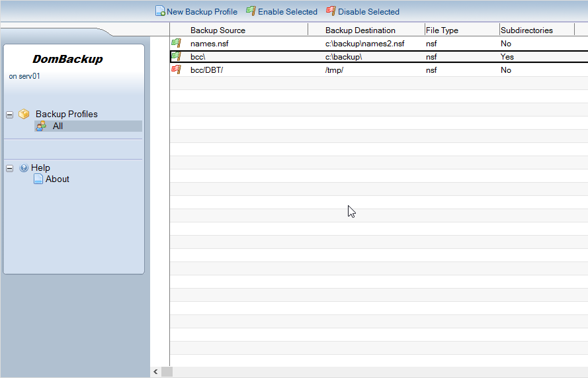The width and height of the screenshot is (588, 378).
Task: Sort by Backup Source column header
Action: [218, 30]
